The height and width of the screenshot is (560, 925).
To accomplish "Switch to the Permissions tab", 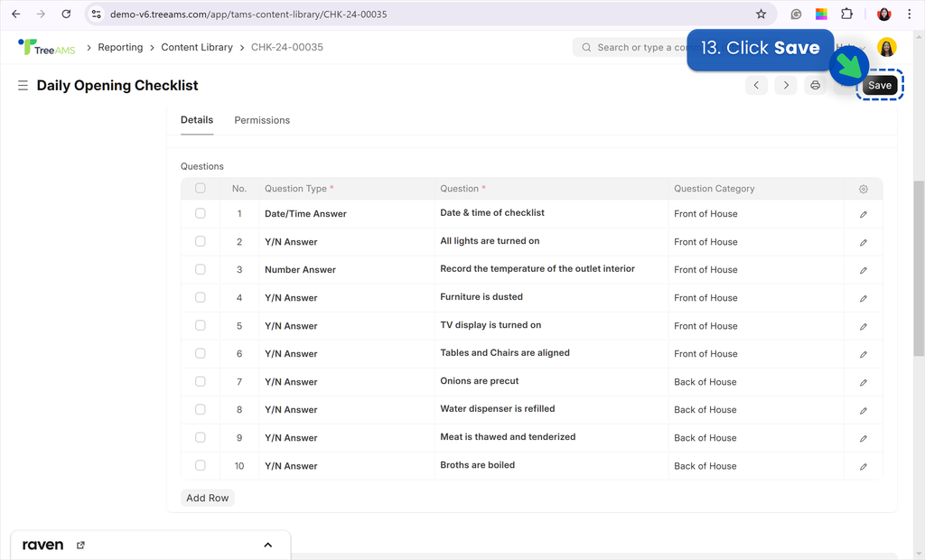I will [x=262, y=120].
